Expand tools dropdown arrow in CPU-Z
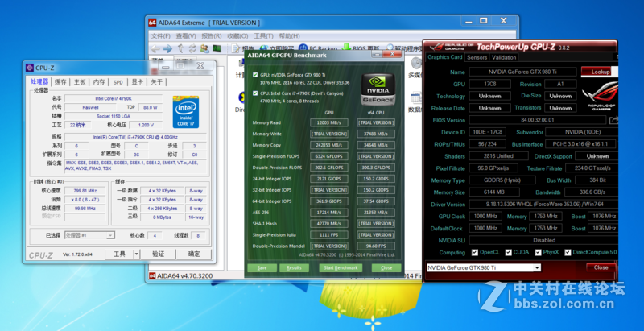The width and height of the screenshot is (644, 331). click(136, 254)
